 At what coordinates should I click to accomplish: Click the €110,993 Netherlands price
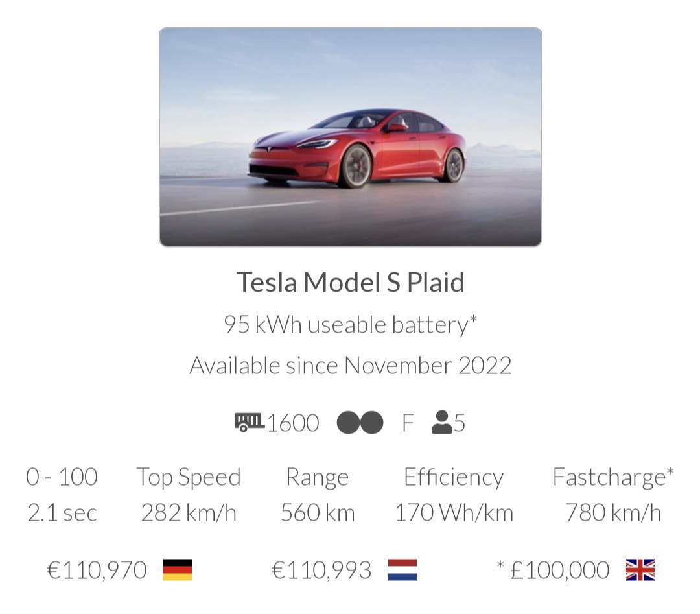pyautogui.click(x=321, y=571)
